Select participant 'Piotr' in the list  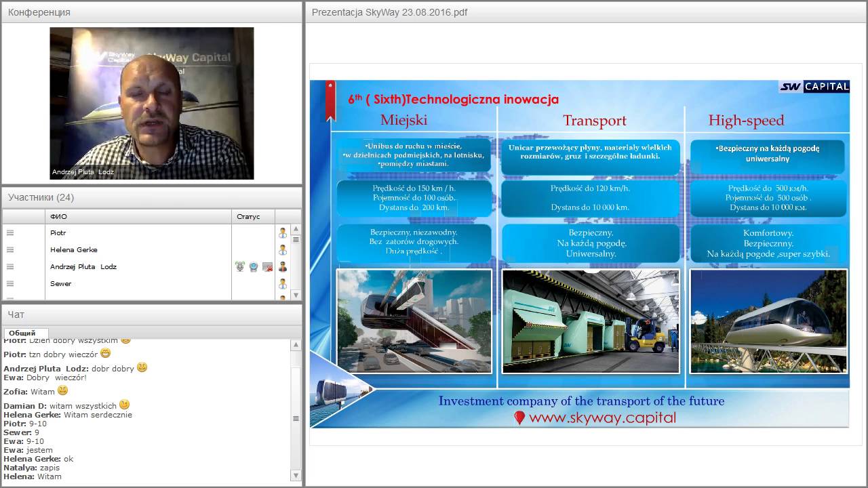(x=58, y=232)
